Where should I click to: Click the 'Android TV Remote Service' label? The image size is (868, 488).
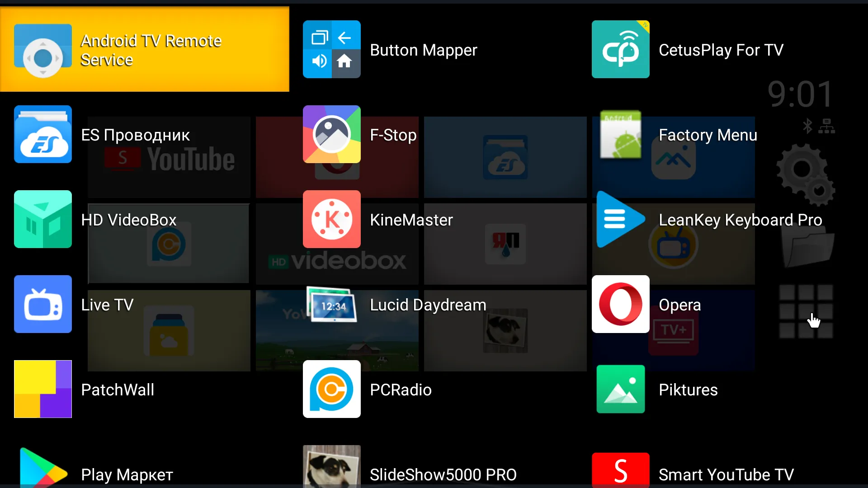click(x=151, y=50)
